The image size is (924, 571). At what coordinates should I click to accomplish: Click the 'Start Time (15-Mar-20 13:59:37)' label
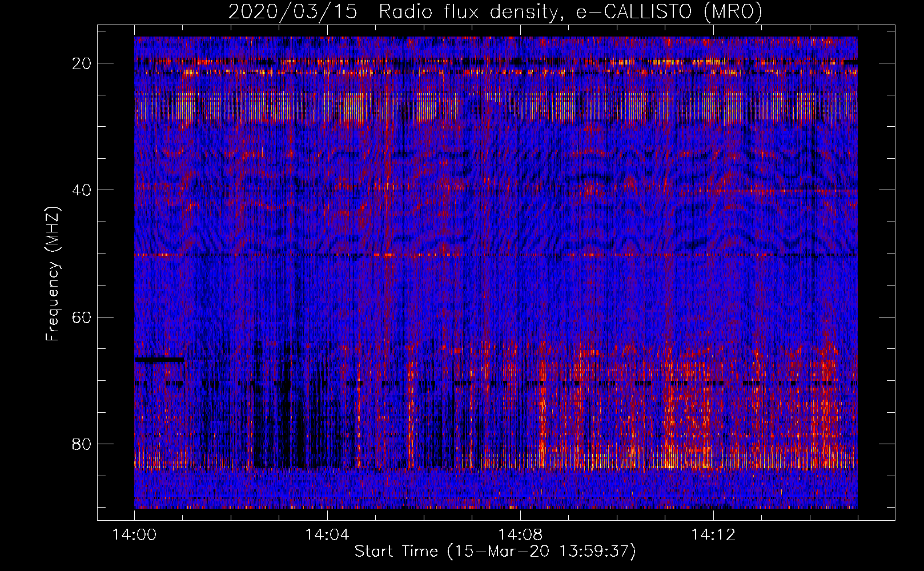point(495,552)
